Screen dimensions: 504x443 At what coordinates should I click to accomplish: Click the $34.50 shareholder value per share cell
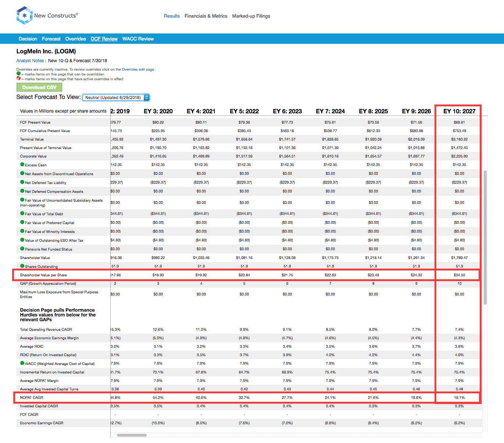click(x=459, y=275)
